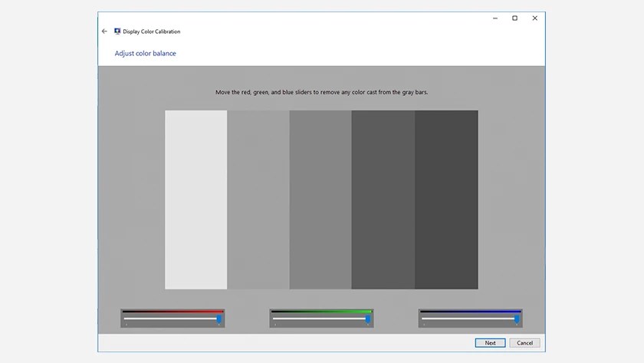644x363 pixels.
Task: Click the middle of the green slider track
Action: 321,318
